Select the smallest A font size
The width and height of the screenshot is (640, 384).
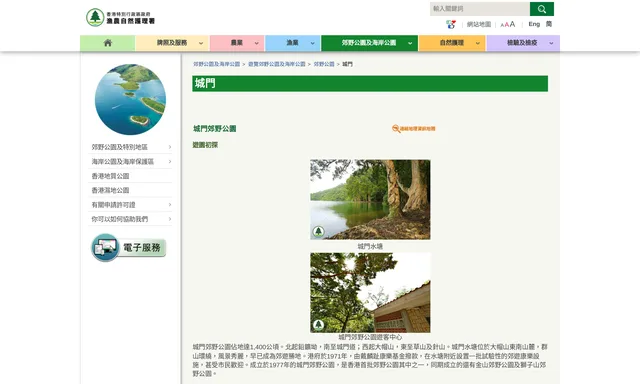(x=502, y=25)
